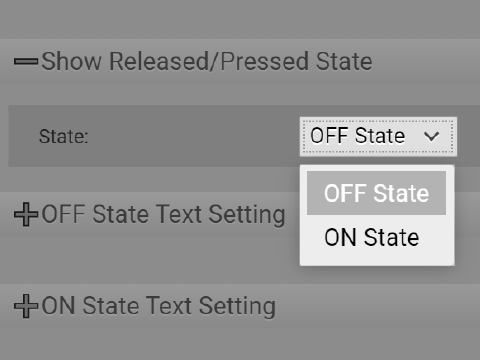Click gray area beneath ON State Text Setting header
This screenshot has width=480, height=360.
point(240,344)
